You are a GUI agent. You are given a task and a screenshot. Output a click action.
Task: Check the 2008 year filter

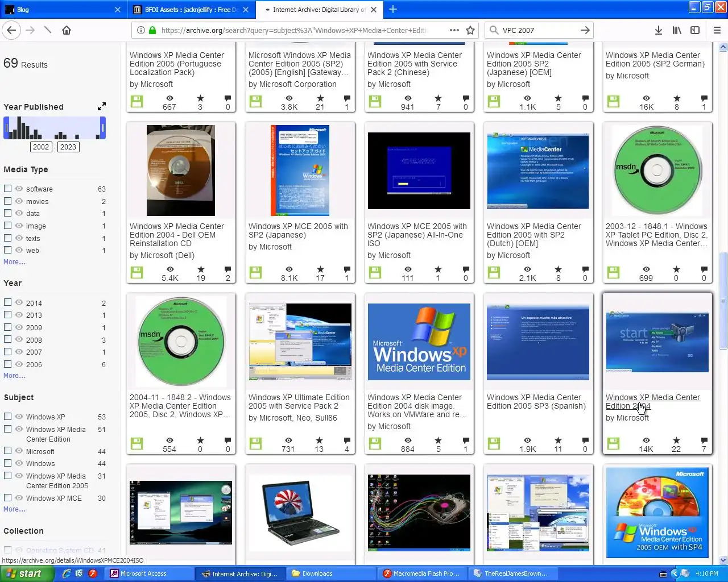[8, 340]
